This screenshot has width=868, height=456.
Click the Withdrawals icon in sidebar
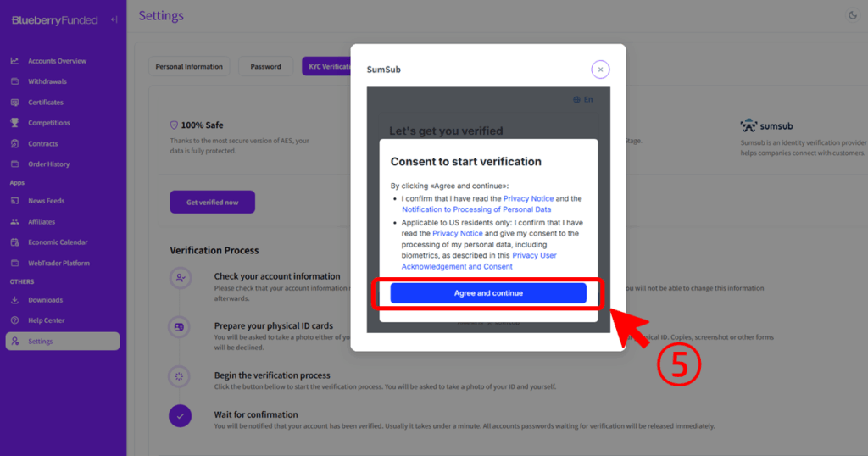pyautogui.click(x=14, y=81)
